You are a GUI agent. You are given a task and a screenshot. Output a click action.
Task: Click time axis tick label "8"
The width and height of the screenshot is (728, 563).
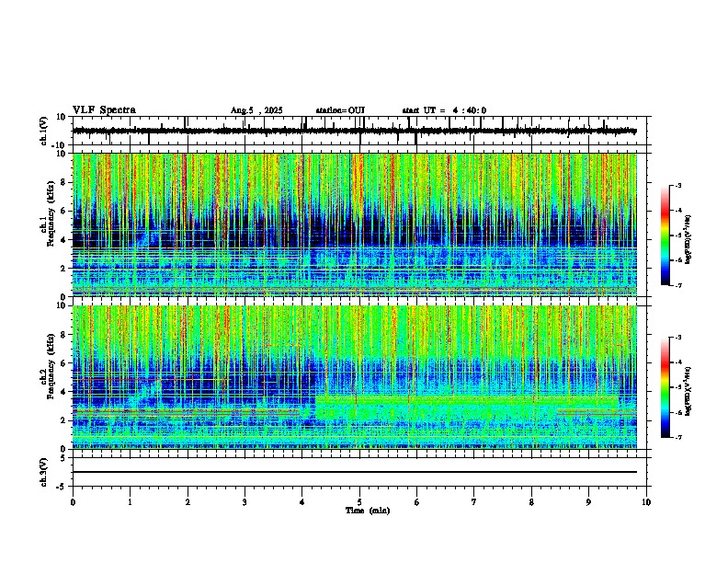[531, 502]
